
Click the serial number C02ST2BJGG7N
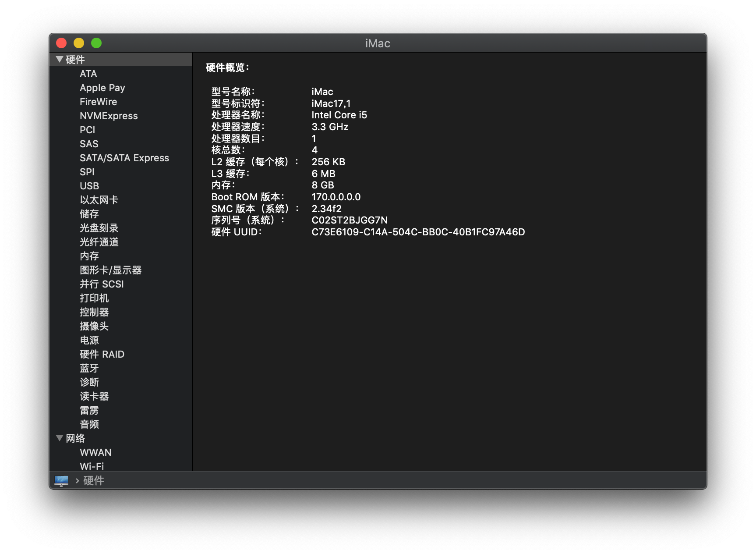coord(350,220)
